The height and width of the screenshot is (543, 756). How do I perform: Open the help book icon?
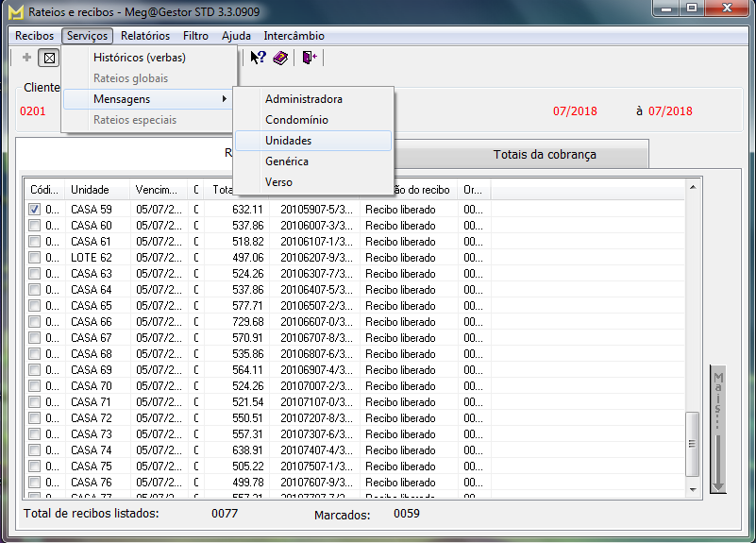[x=280, y=58]
